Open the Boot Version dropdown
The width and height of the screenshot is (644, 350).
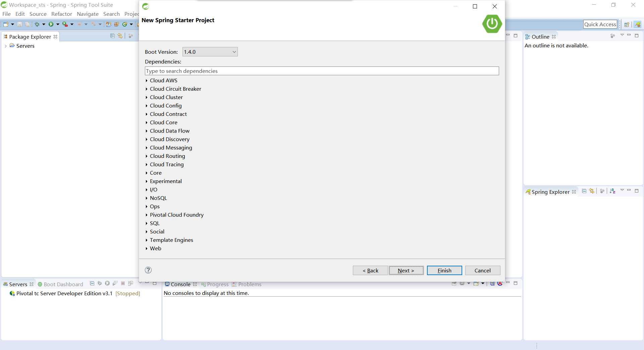tap(210, 52)
